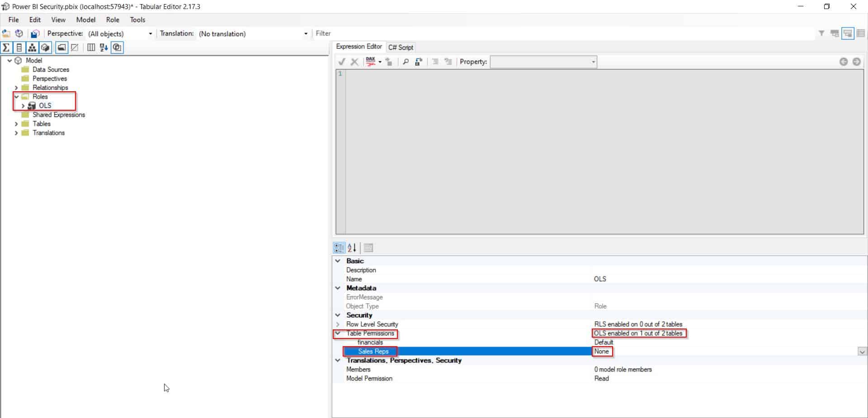Click the categorized view icon in the property grid

click(x=339, y=248)
